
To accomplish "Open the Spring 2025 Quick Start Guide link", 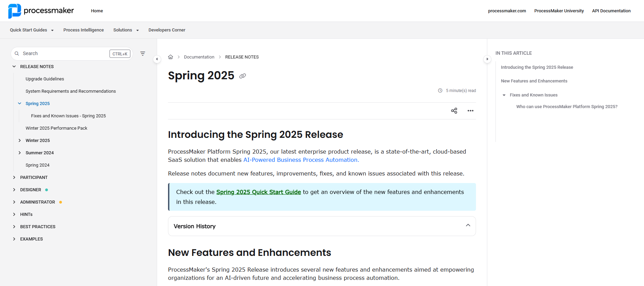I will tap(259, 192).
